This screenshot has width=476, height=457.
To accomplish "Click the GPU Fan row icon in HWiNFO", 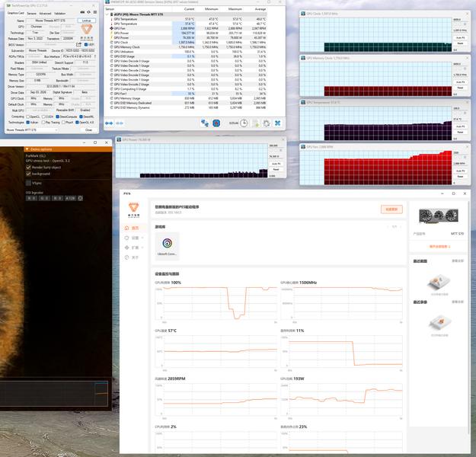I will 111,28.
